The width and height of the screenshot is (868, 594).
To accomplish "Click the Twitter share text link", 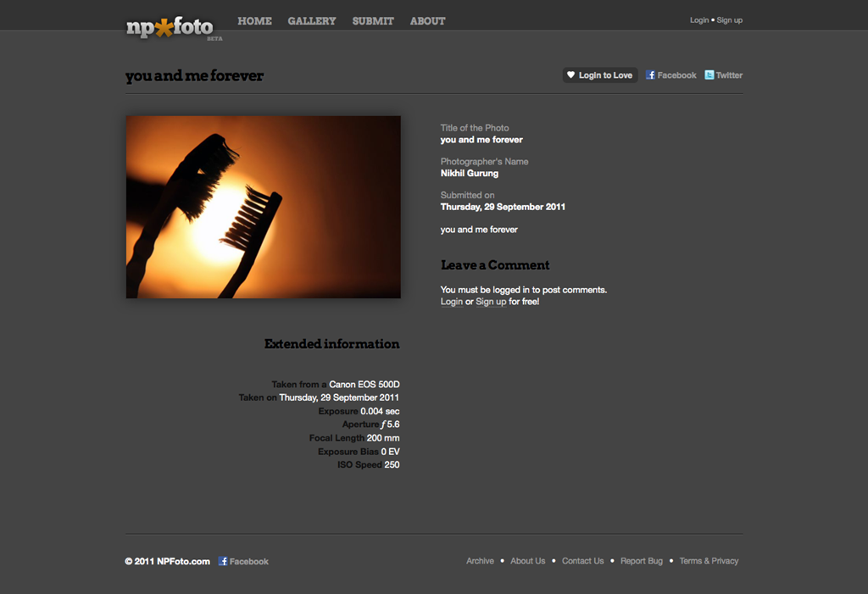I will 729,75.
